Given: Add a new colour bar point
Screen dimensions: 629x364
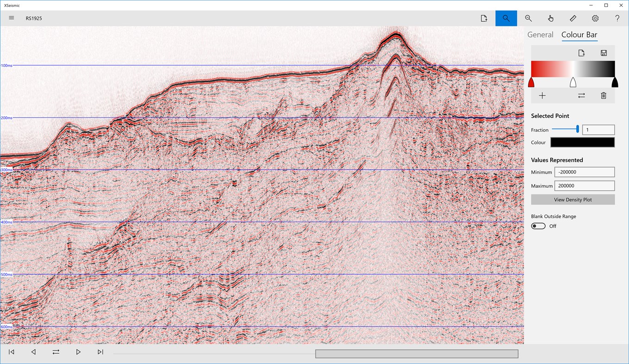Looking at the screenshot, I should tap(542, 95).
